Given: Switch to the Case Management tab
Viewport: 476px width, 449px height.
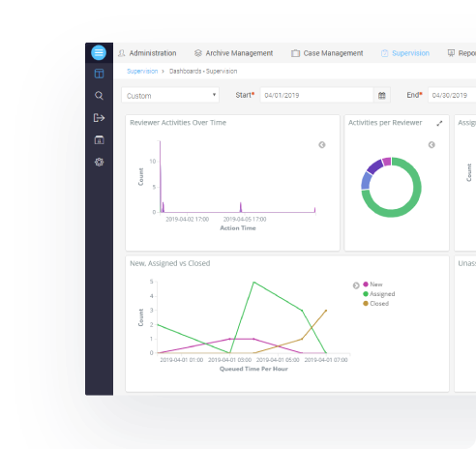Looking at the screenshot, I should point(327,53).
